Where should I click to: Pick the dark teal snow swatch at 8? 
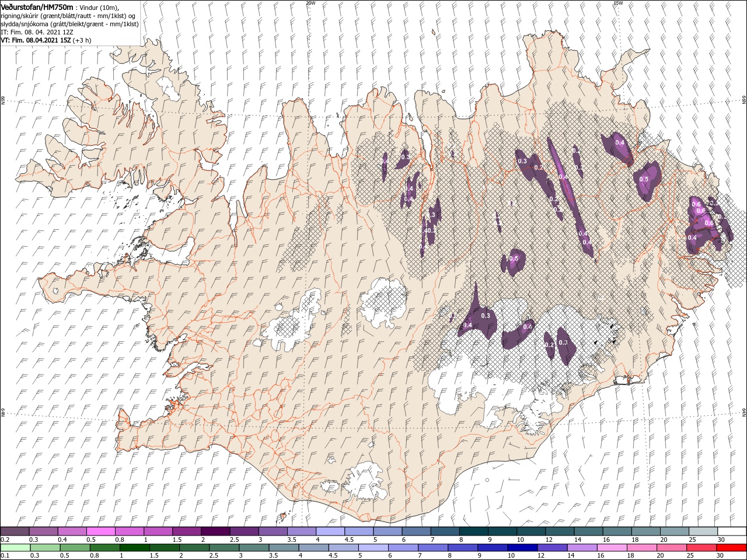473,531
